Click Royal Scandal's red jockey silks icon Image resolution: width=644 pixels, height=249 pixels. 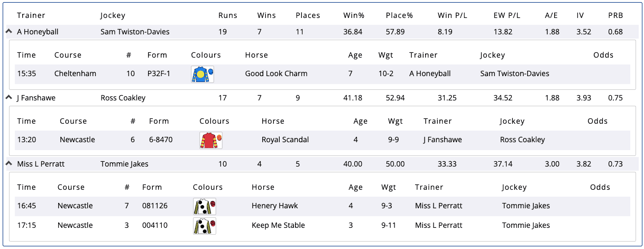tap(211, 140)
